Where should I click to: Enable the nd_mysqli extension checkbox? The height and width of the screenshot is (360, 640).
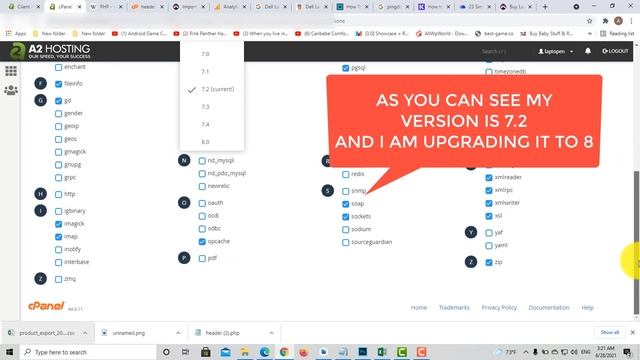point(202,161)
